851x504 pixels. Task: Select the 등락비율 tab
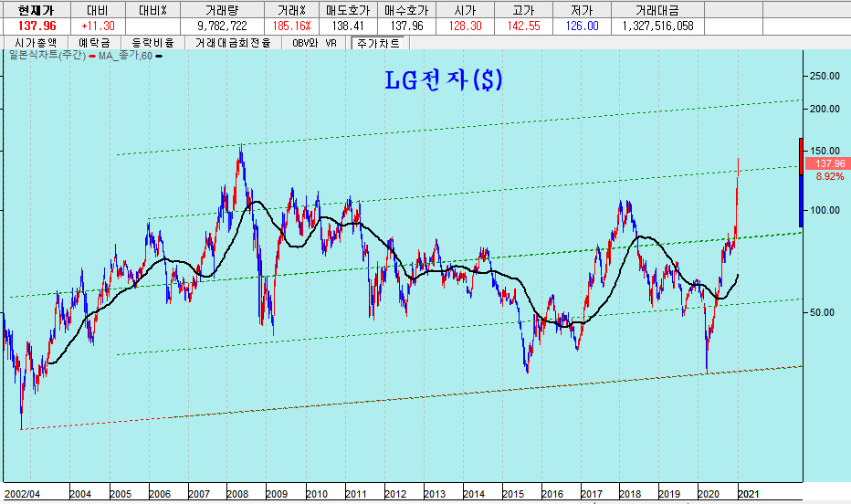pos(152,43)
